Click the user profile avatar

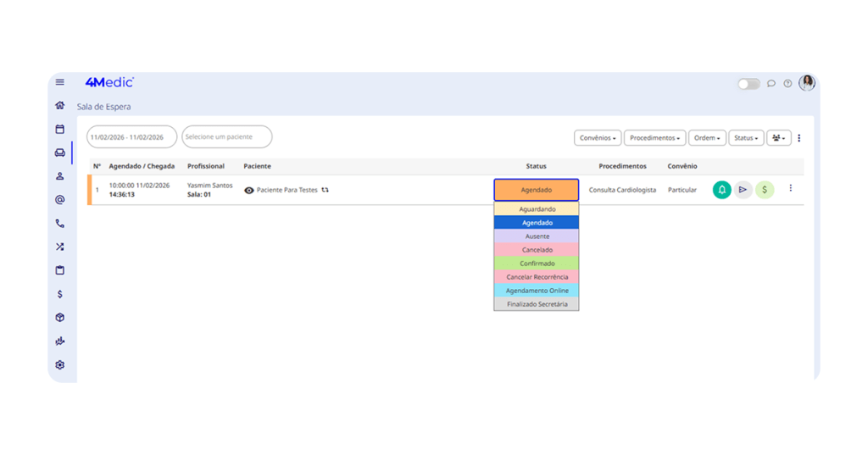807,83
